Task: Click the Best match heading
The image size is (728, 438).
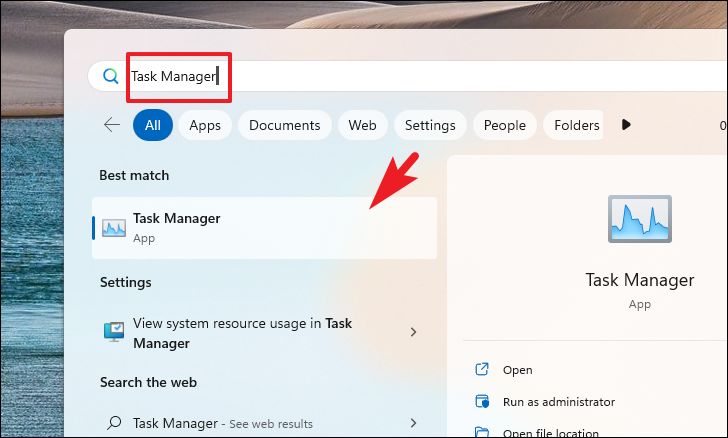Action: [134, 176]
